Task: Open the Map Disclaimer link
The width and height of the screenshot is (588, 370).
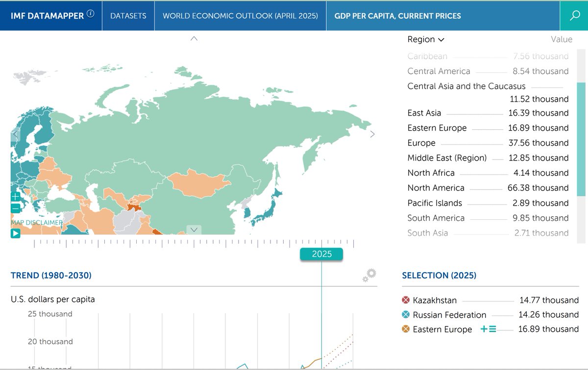Action: point(37,222)
